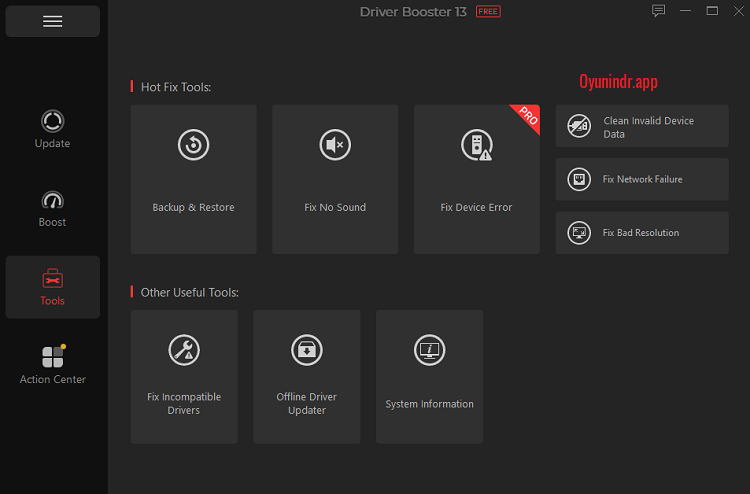The height and width of the screenshot is (494, 750).
Task: Select the Tools toolbox tab
Action: click(53, 287)
